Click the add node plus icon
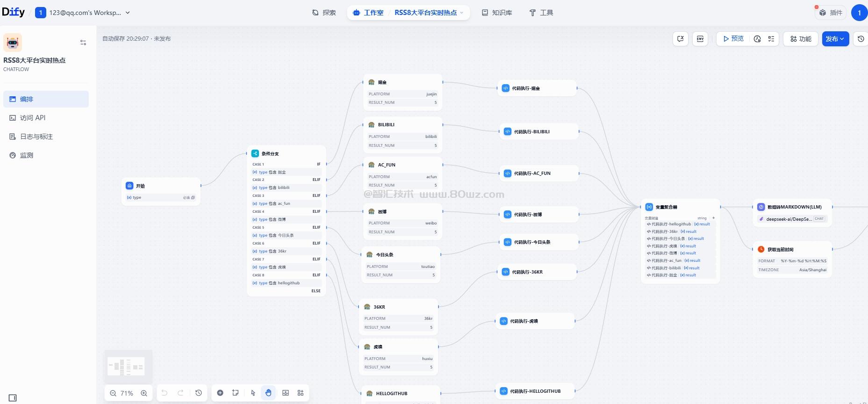 click(220, 393)
